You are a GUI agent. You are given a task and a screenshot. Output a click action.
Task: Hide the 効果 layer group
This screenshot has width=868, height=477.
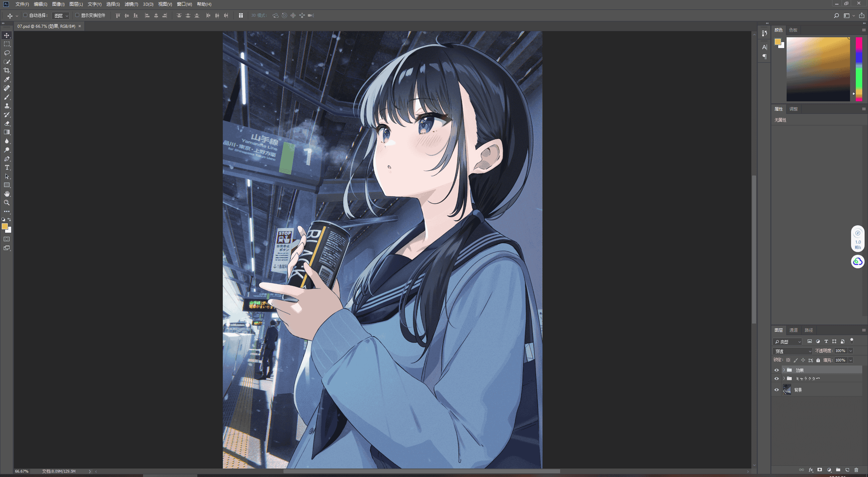tap(776, 370)
